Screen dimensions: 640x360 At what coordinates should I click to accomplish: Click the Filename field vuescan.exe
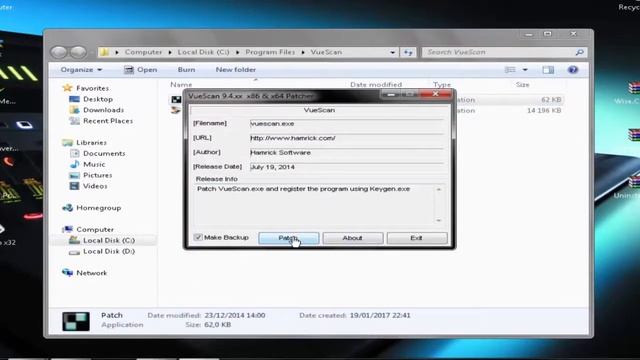(x=347, y=124)
